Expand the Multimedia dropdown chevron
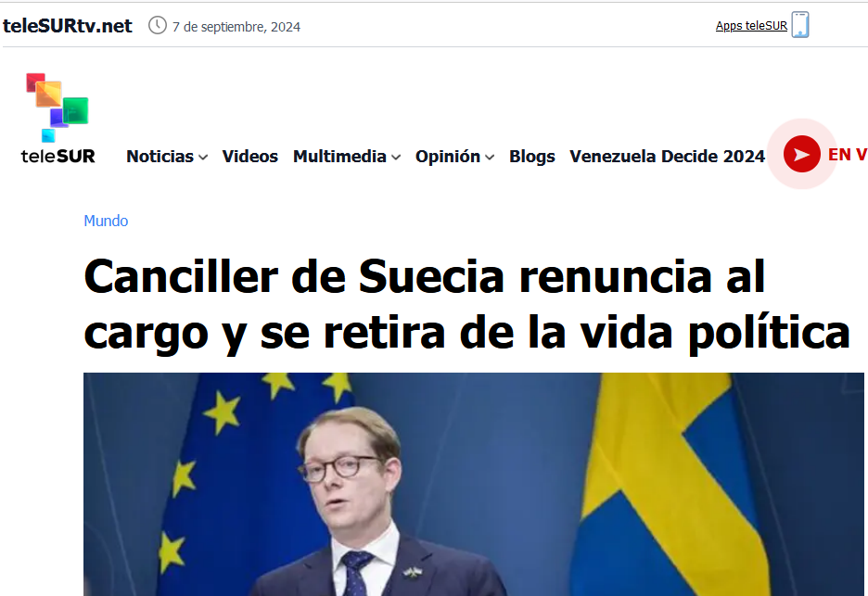 pyautogui.click(x=396, y=158)
